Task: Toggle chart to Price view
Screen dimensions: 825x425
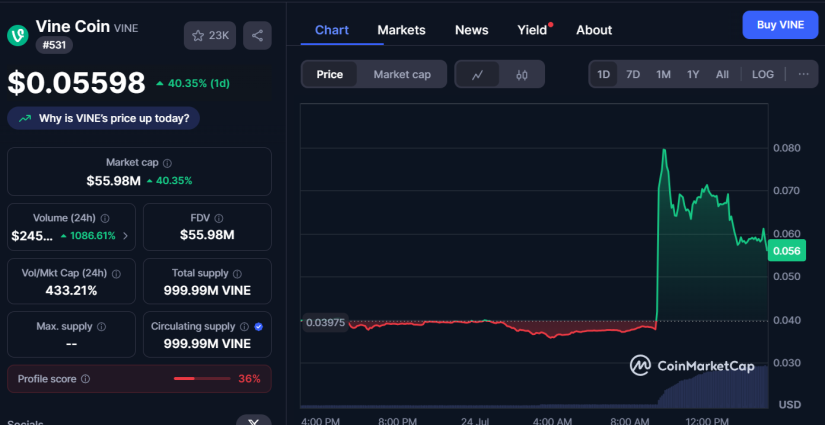Action: [x=330, y=75]
